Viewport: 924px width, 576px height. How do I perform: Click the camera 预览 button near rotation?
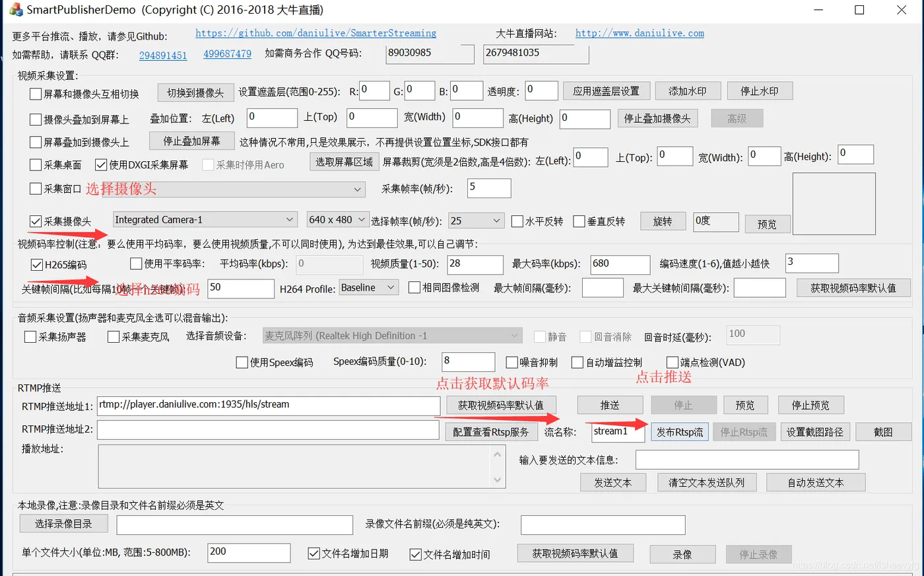click(767, 224)
